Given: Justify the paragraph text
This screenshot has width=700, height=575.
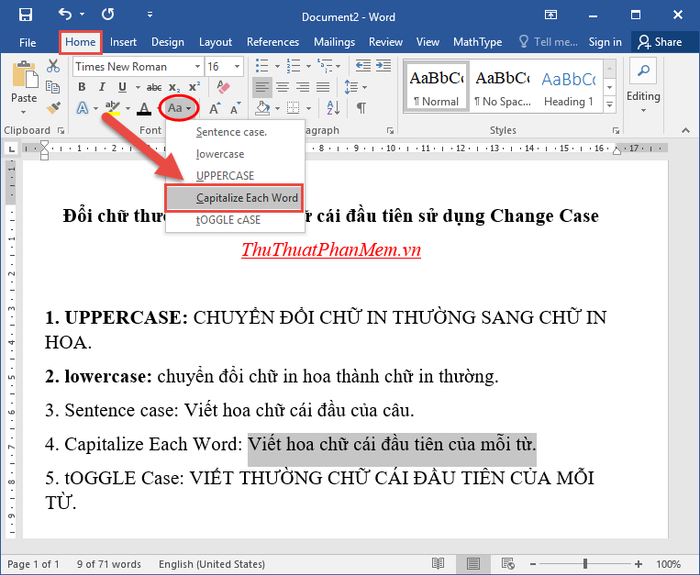Looking at the screenshot, I should coord(323,87).
